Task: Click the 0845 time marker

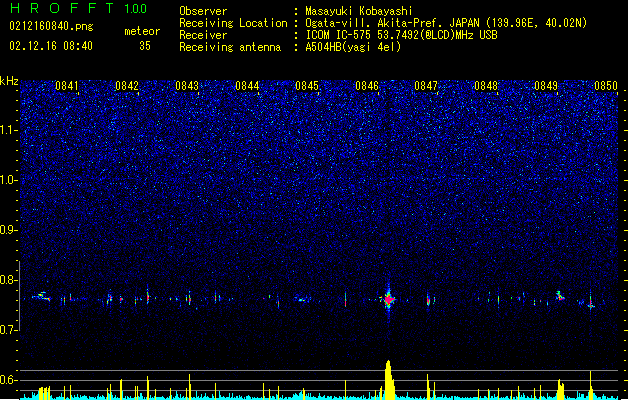Action: coord(307,86)
